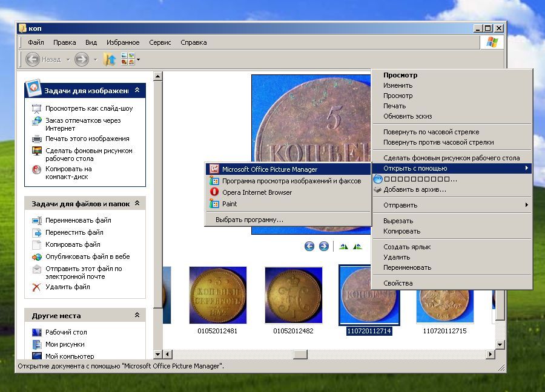Open the Сервис menu
This screenshot has height=392, width=545.
(160, 42)
